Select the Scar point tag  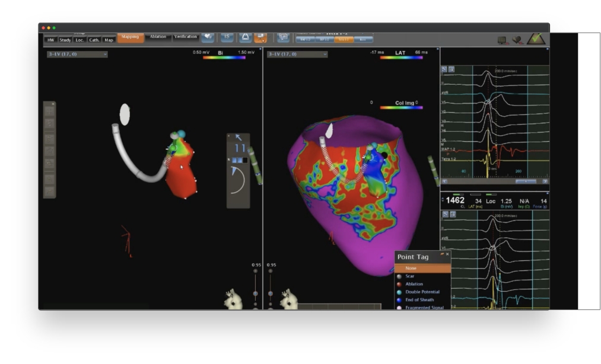[x=410, y=276]
